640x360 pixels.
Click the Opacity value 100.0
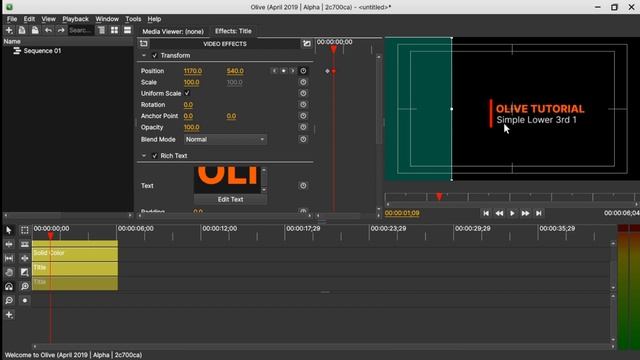tap(191, 127)
